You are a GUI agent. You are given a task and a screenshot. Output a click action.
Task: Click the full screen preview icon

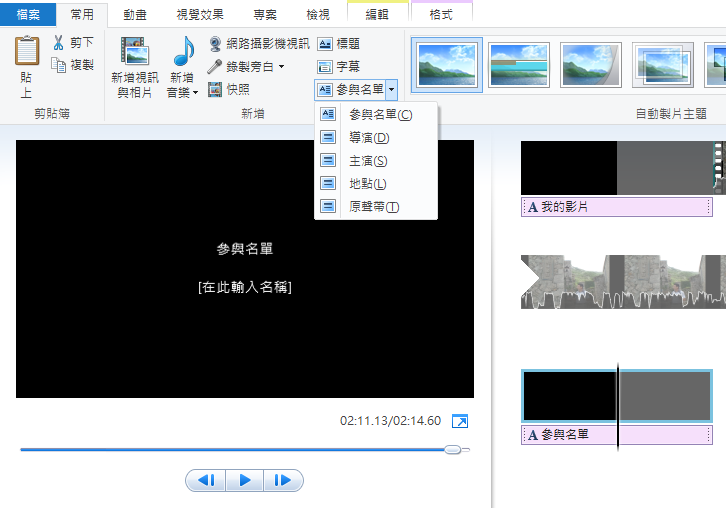pos(460,421)
